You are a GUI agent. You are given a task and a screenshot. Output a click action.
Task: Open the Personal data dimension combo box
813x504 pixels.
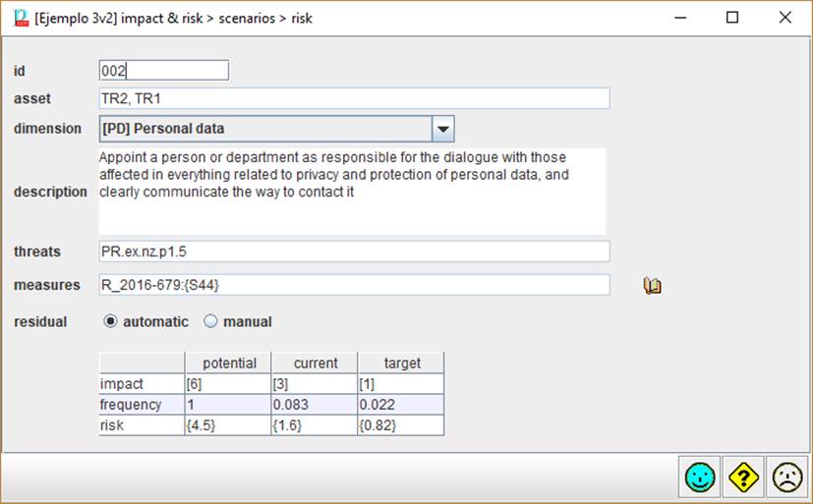point(265,129)
